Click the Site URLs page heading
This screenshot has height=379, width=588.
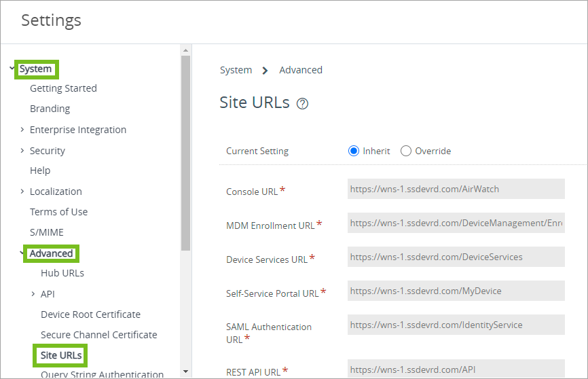click(255, 103)
